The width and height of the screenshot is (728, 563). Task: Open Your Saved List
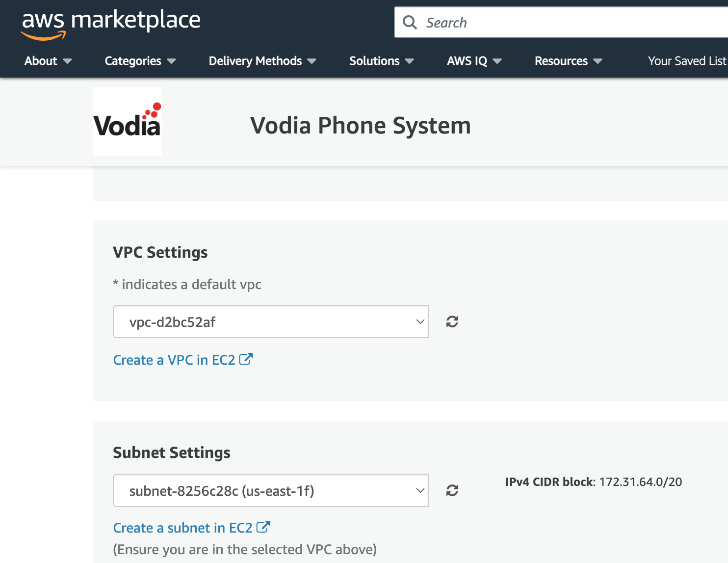point(687,61)
